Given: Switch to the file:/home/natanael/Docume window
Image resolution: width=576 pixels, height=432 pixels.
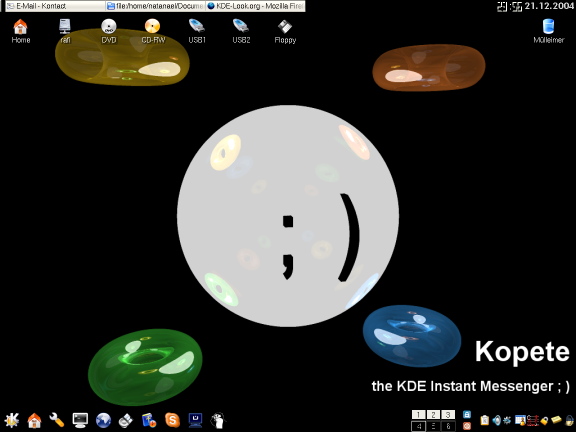Looking at the screenshot, I should coord(155,6).
